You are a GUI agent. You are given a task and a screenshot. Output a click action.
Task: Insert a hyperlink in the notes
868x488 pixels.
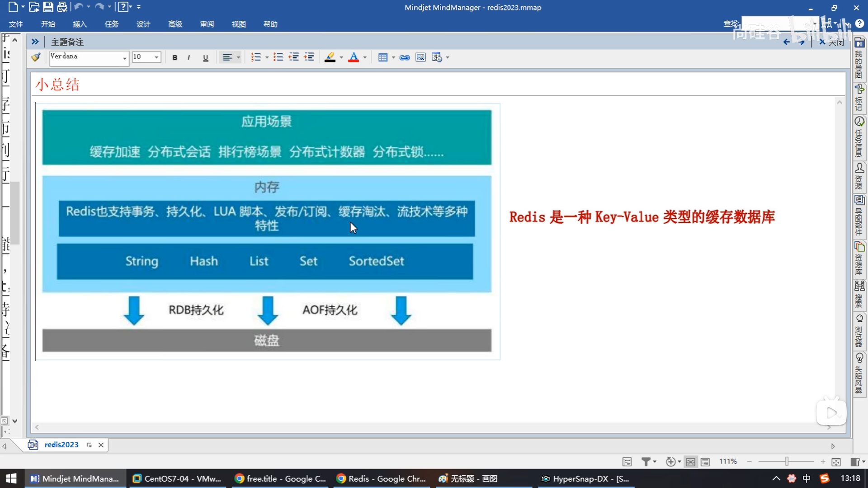[405, 57]
